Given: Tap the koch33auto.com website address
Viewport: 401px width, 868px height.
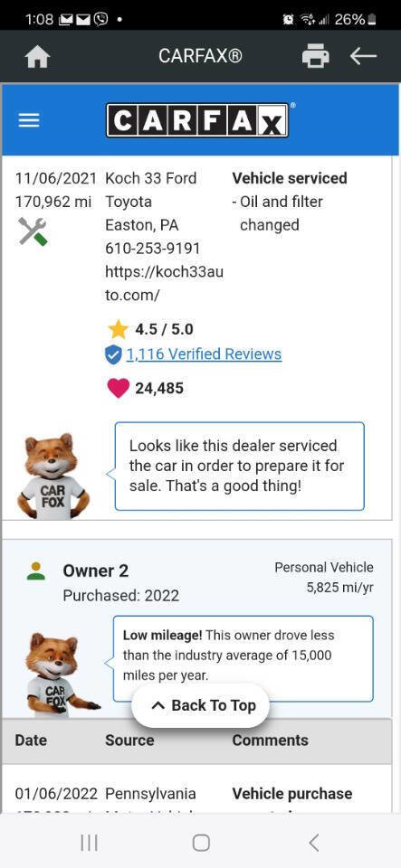Looking at the screenshot, I should [164, 283].
